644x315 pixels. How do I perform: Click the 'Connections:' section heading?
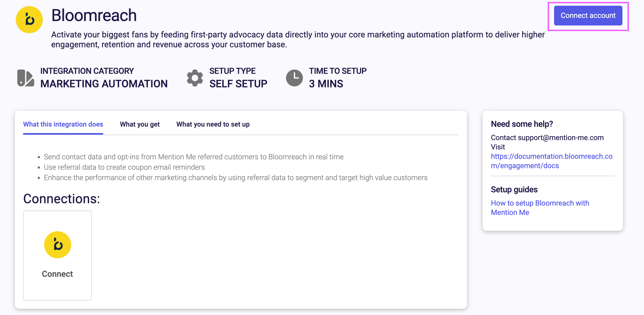[62, 199]
